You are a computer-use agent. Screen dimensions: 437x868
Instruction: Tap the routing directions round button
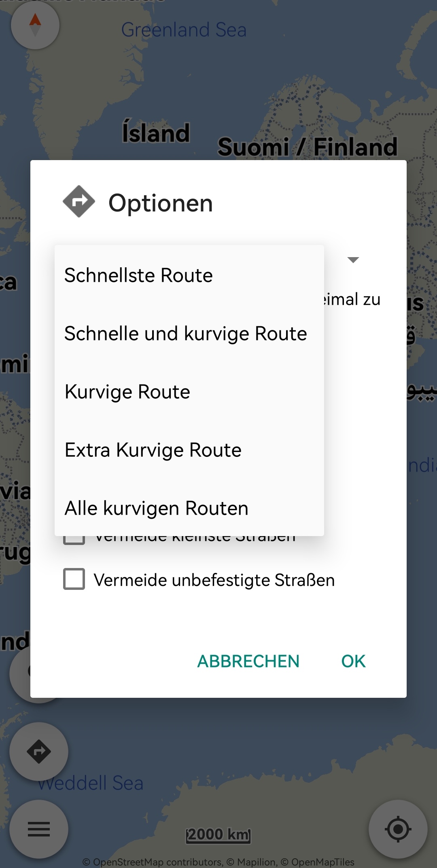[x=39, y=752]
